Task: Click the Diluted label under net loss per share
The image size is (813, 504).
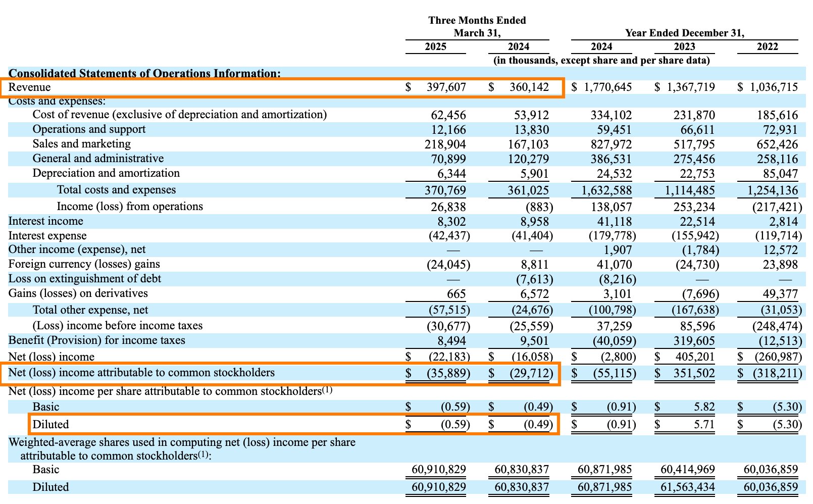Action: point(50,425)
